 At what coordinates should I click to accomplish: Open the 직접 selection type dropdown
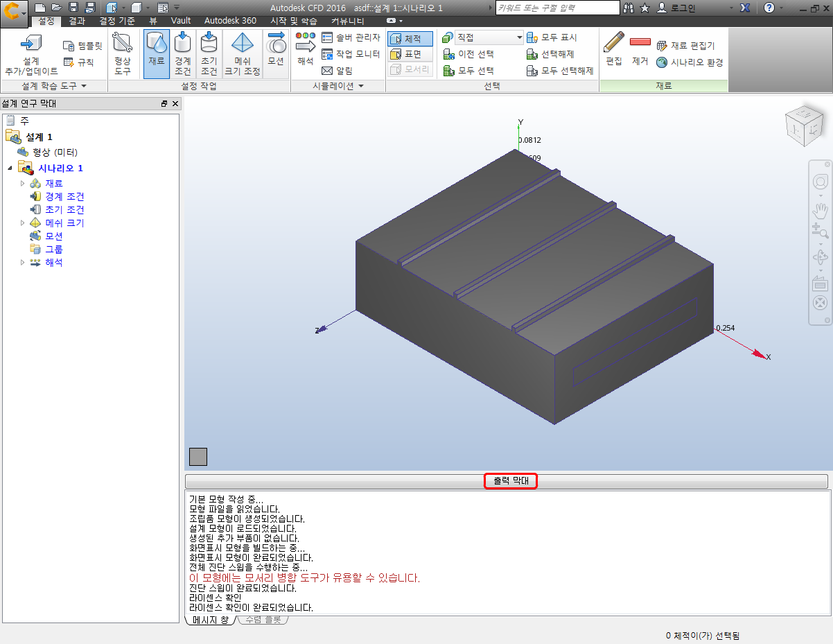click(x=489, y=37)
